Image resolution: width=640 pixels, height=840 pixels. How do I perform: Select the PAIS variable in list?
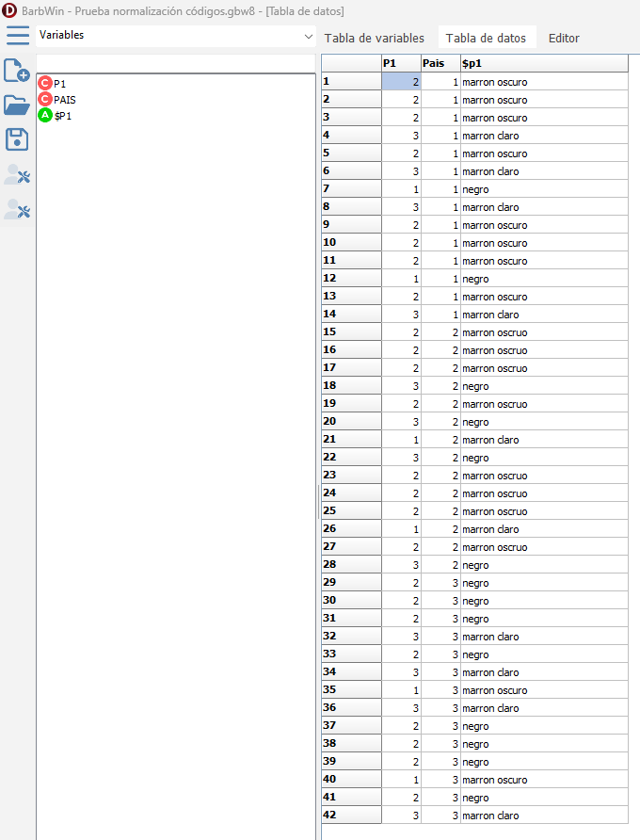[x=65, y=99]
